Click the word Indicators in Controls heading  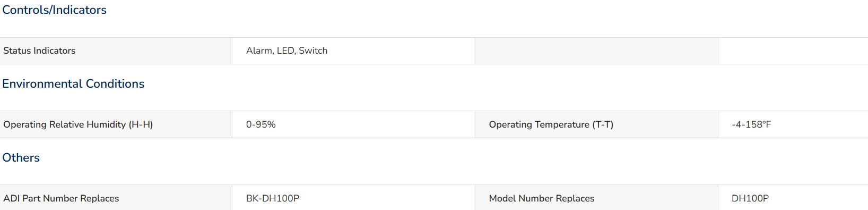(80, 10)
